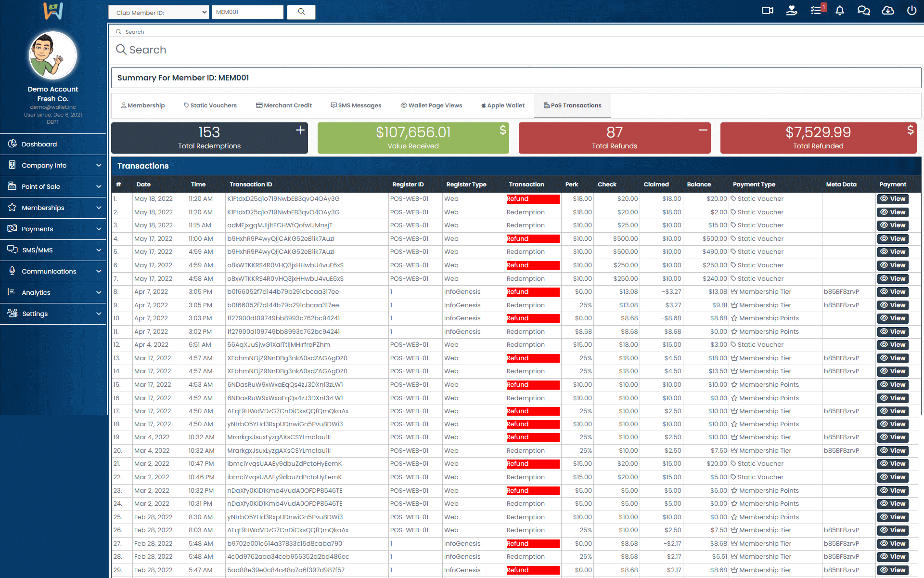Expand the Analytics sidebar menu
924x578 pixels.
click(53, 292)
